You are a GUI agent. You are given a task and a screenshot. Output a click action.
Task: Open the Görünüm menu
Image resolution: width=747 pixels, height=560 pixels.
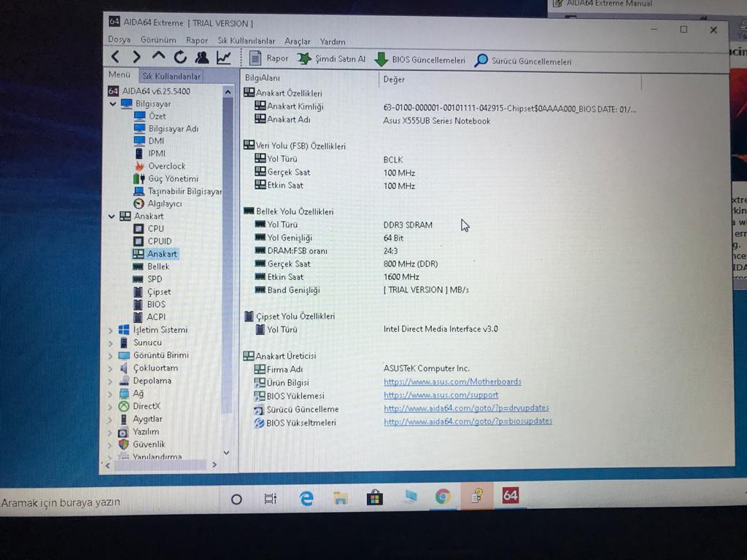pyautogui.click(x=158, y=40)
